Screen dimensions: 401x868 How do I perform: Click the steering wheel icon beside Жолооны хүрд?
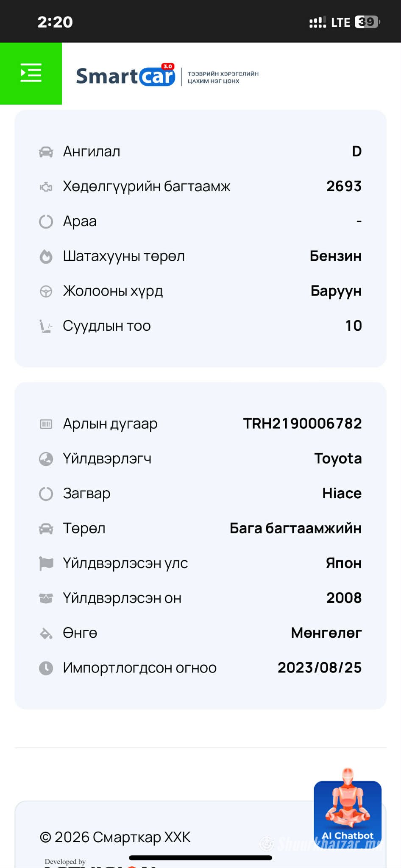click(x=46, y=291)
